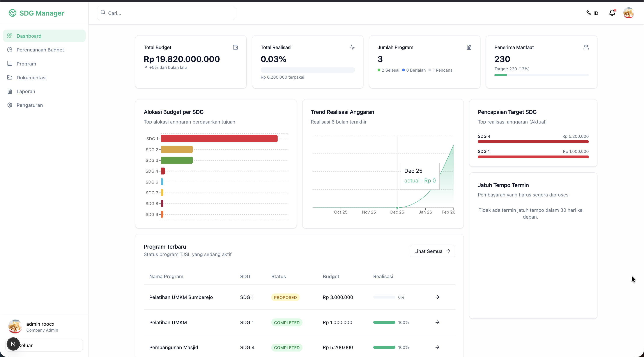This screenshot has height=357, width=644.
Task: Click the Lihat Semua button
Action: coord(432,251)
